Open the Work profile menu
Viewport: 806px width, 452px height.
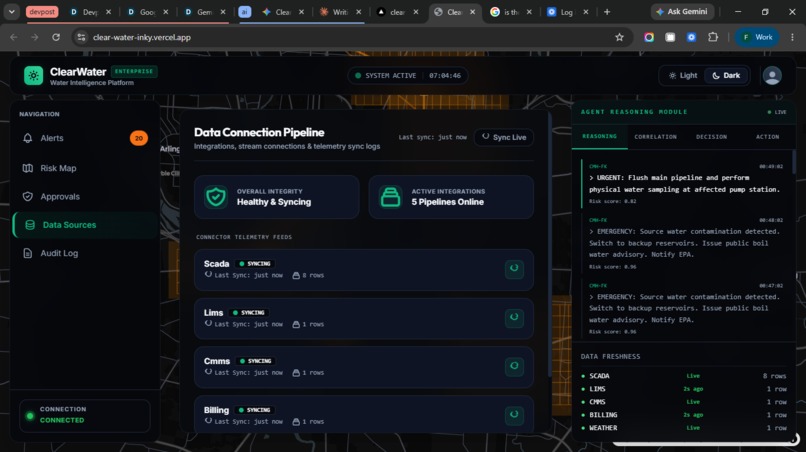[x=757, y=37]
